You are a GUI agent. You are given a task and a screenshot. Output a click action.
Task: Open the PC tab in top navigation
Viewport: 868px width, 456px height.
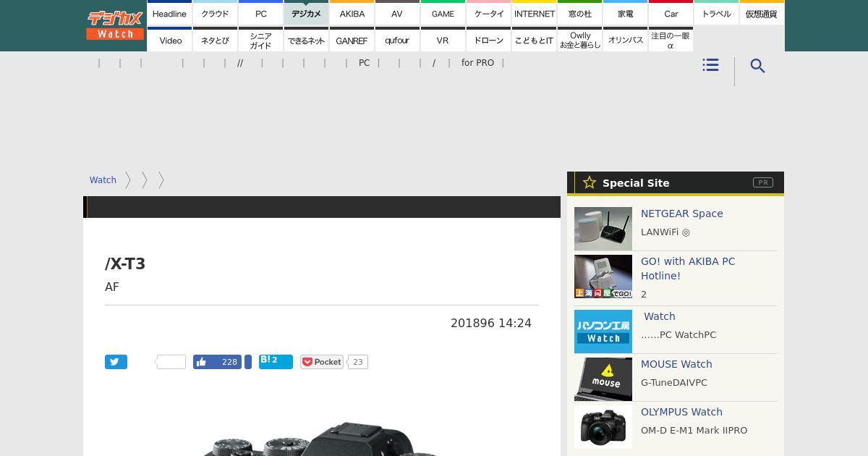[260, 13]
